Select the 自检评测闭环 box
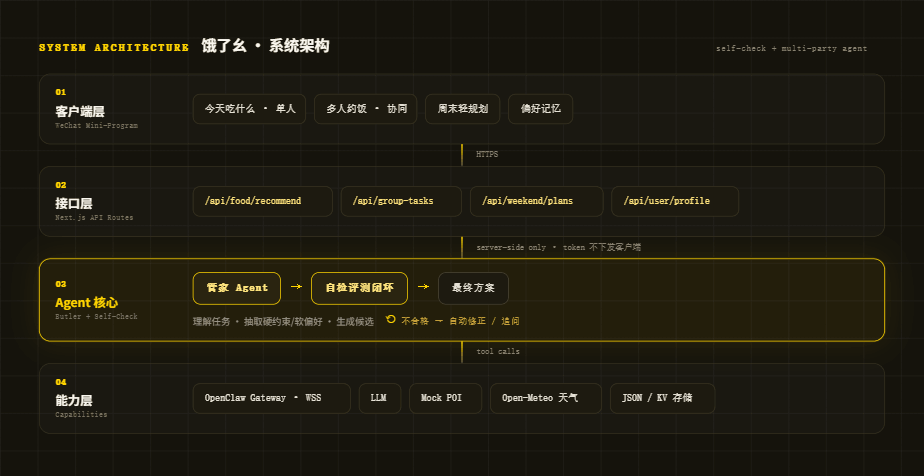This screenshot has height=476, width=924. point(359,288)
